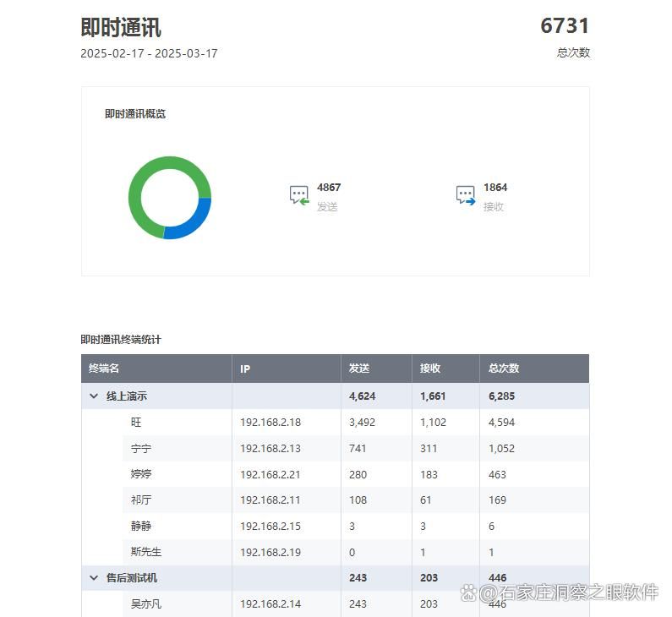Click total value 1,052 for 宁宁
This screenshot has width=672, height=617.
tap(501, 449)
